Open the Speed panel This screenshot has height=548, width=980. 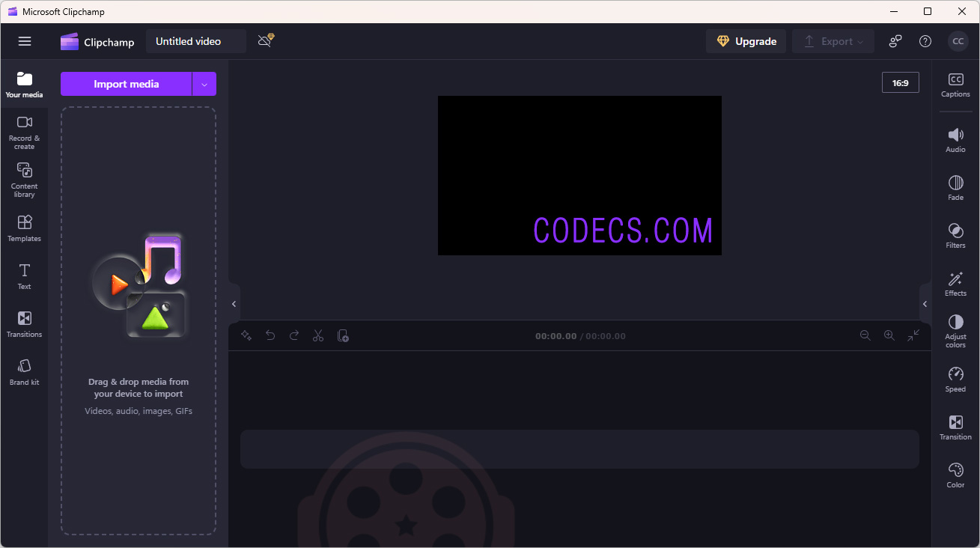tap(955, 380)
